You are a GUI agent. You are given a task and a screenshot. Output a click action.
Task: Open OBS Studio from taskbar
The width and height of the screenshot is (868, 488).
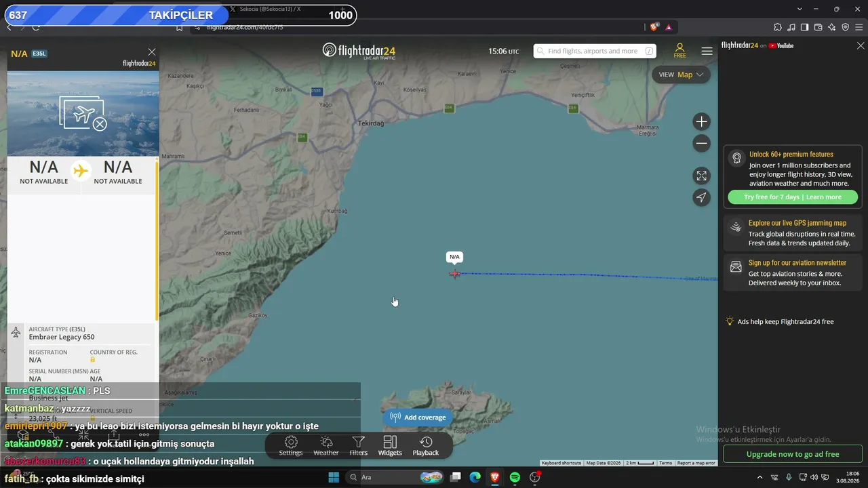(534, 477)
